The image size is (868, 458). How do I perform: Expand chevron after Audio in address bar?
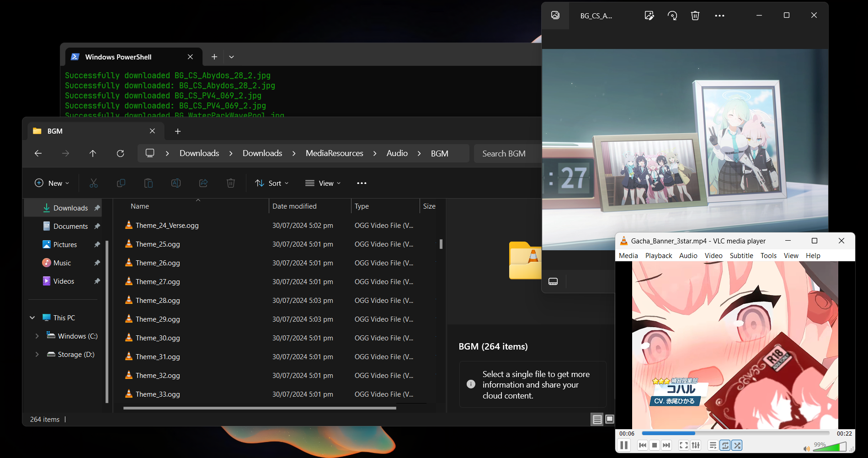coord(419,153)
